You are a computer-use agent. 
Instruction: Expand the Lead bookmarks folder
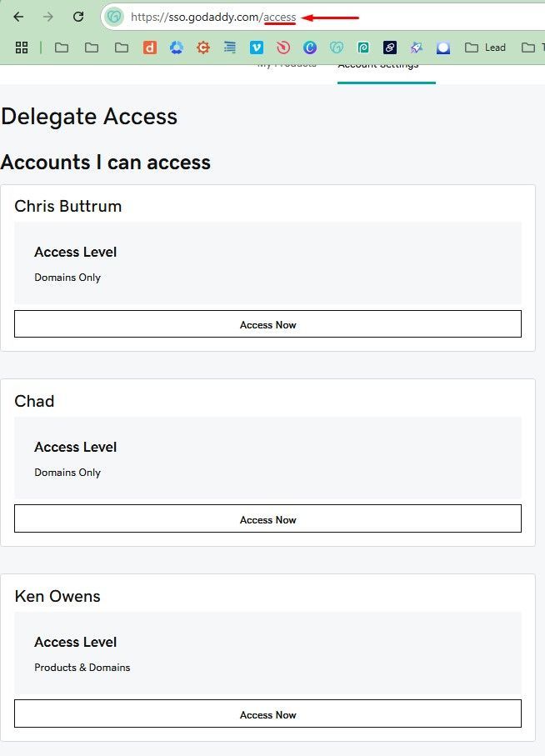[x=485, y=48]
